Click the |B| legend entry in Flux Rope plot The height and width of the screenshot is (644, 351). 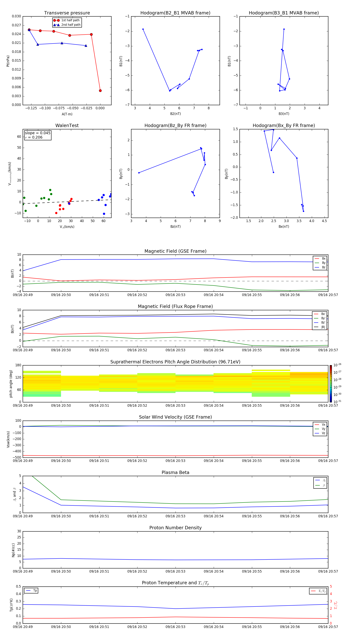click(x=320, y=327)
